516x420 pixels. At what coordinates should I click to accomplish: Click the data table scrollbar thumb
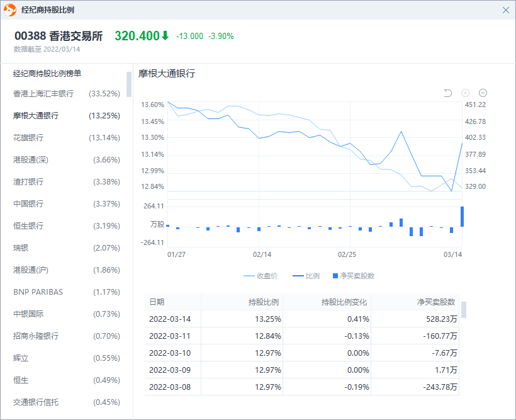[x=464, y=310]
